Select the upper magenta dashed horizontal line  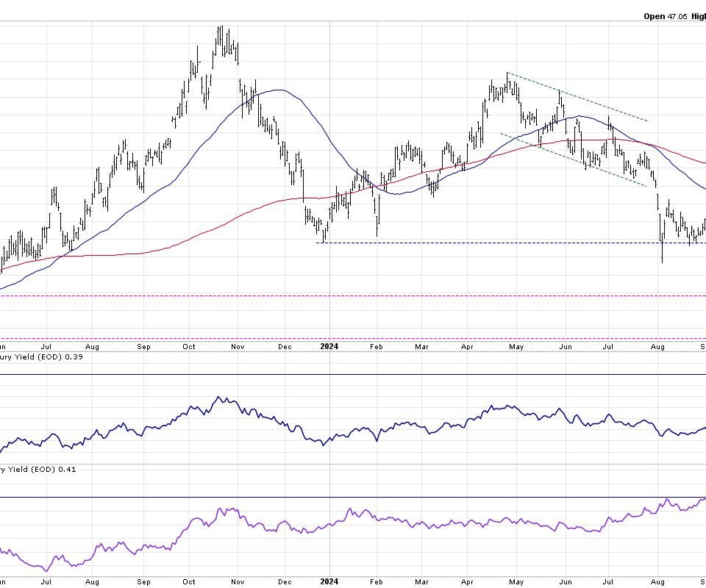pos(353,296)
